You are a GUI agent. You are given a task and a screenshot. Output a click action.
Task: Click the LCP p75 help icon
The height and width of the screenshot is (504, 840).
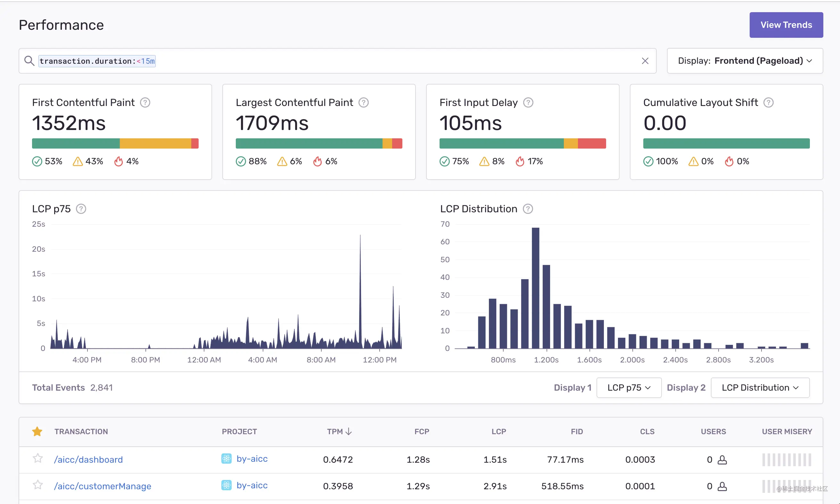click(x=81, y=209)
